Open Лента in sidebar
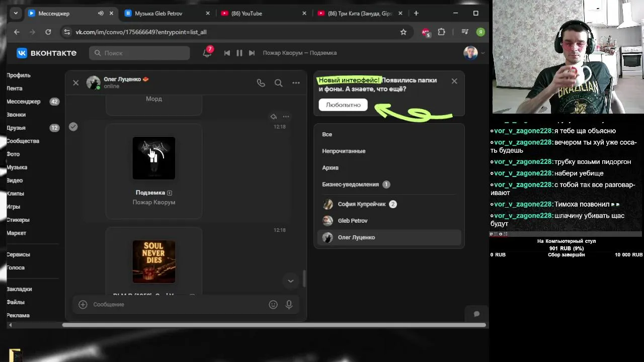Viewport: 644px width, 362px height. (15, 88)
